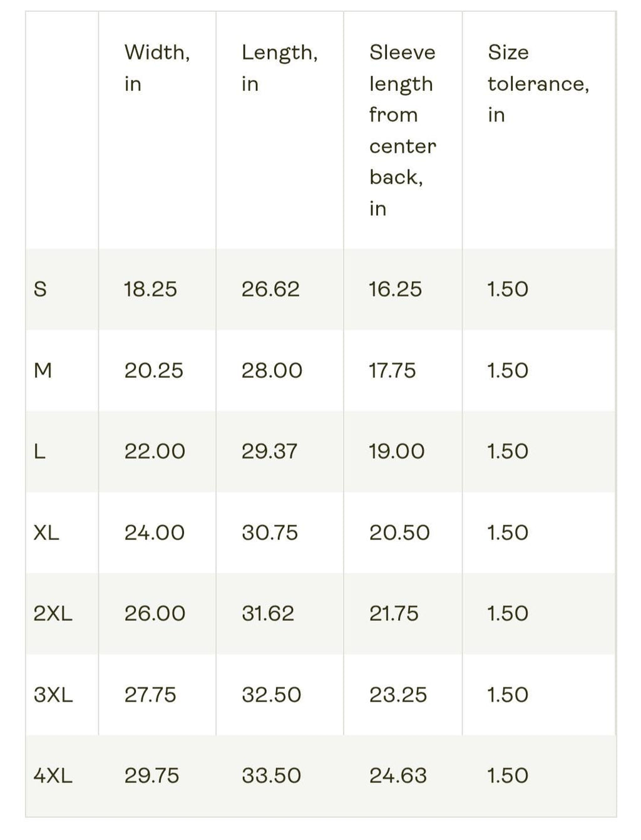The height and width of the screenshot is (840, 641).
Task: Select the L size row label
Action: (39, 452)
